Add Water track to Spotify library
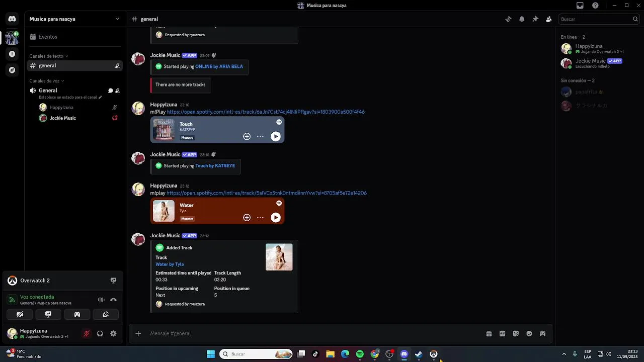This screenshot has height=362, width=644. (247, 218)
